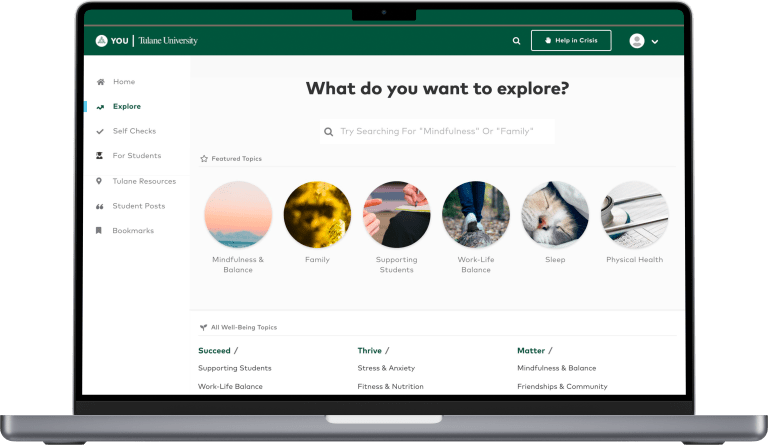This screenshot has height=445, width=768.
Task: Open Bookmarks in sidebar
Action: (133, 231)
